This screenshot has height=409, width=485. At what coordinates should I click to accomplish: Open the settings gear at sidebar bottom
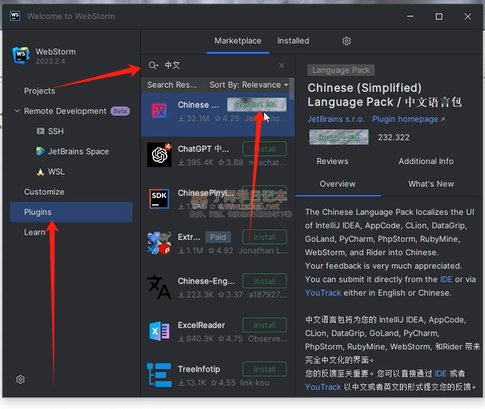20,379
